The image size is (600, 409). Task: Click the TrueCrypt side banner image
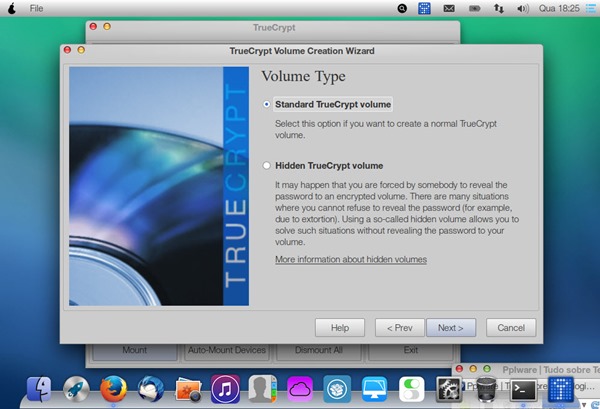(159, 186)
